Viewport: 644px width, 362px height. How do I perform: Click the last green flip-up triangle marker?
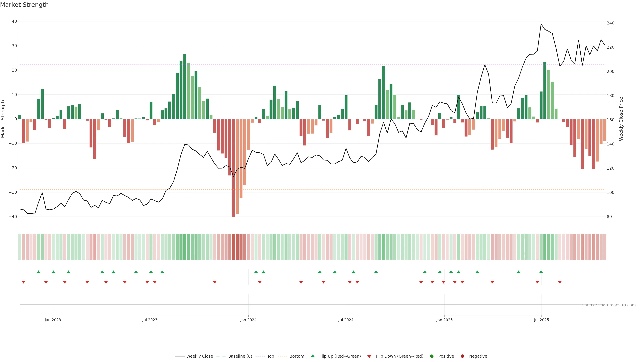pos(541,272)
